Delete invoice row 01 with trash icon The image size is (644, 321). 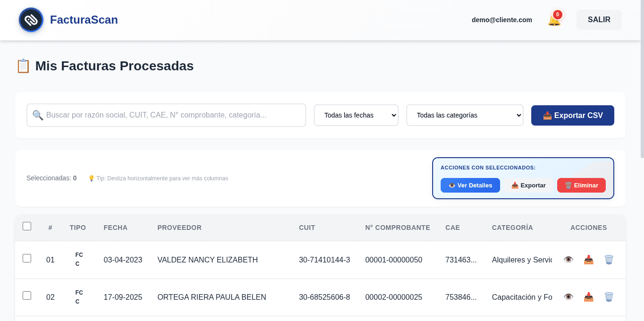pos(609,260)
